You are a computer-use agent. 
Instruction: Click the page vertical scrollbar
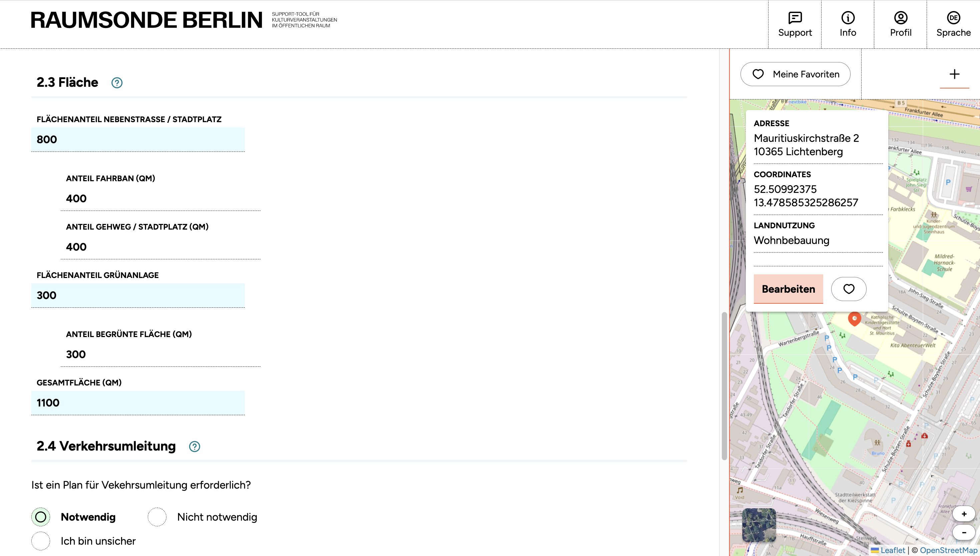(724, 386)
